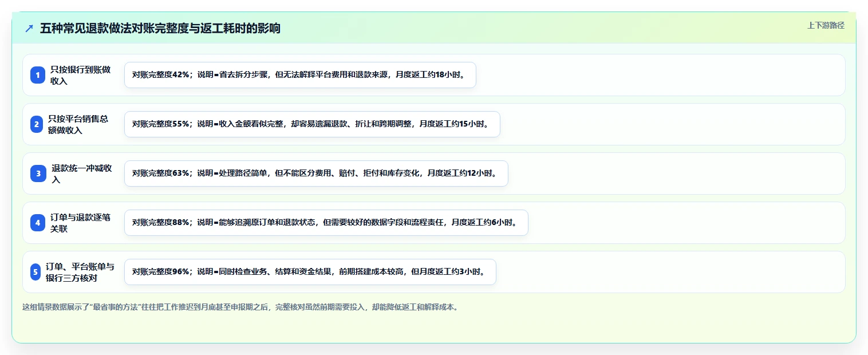Select the label 订单、平台账单与银行三方核对

[x=80, y=272]
